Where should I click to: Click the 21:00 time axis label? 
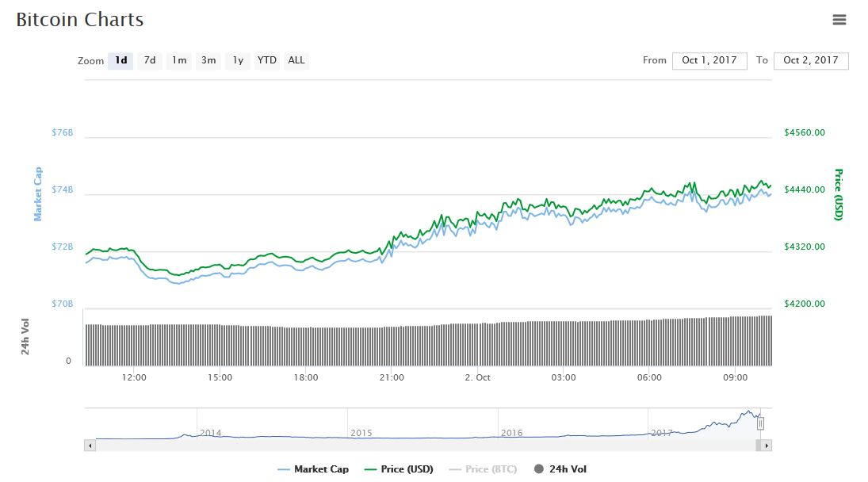392,377
